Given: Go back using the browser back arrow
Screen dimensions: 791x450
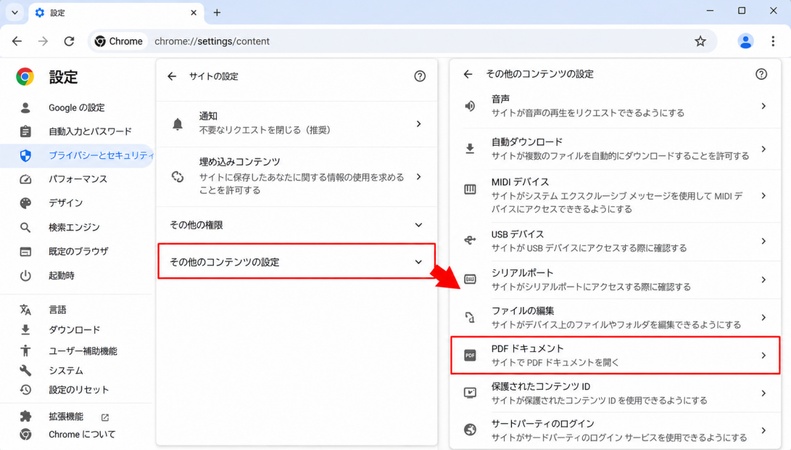Looking at the screenshot, I should coord(17,41).
